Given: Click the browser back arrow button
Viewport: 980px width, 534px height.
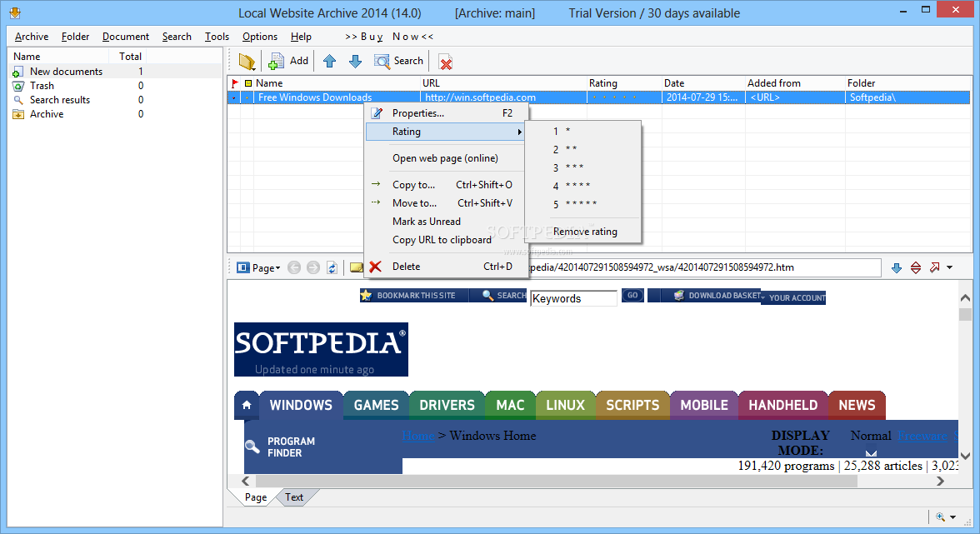Looking at the screenshot, I should point(293,268).
